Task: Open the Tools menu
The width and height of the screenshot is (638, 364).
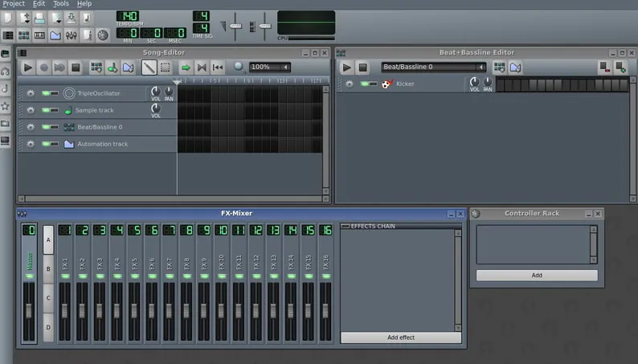Action: [x=61, y=4]
